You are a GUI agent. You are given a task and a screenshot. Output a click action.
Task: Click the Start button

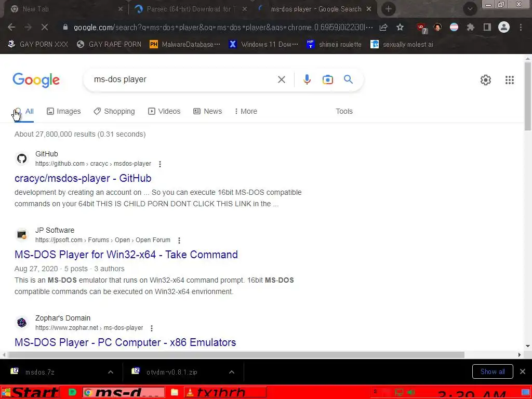pyautogui.click(x=30, y=393)
